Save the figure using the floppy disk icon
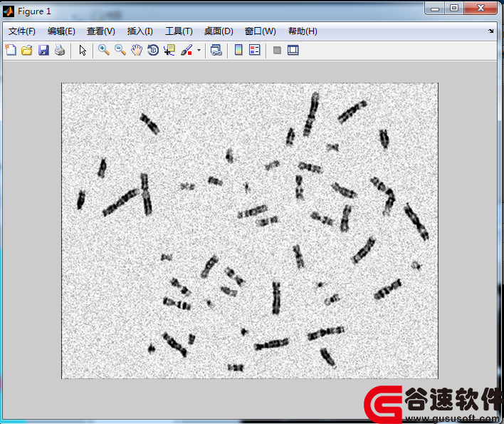The width and height of the screenshot is (504, 424). (43, 50)
